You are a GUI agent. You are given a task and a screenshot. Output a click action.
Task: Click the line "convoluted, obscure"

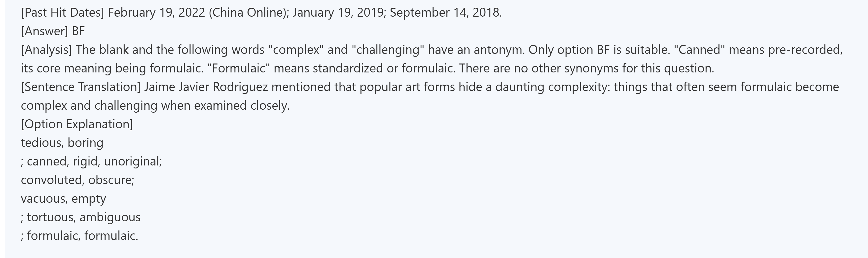point(77,180)
